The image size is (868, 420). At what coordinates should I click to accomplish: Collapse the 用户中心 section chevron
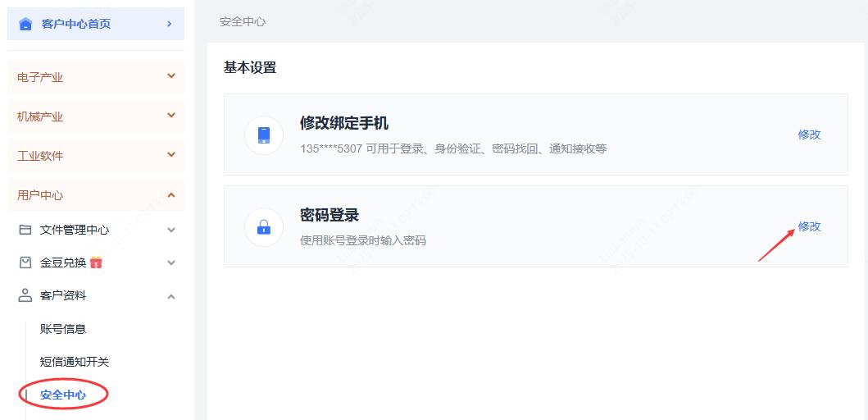tap(170, 194)
